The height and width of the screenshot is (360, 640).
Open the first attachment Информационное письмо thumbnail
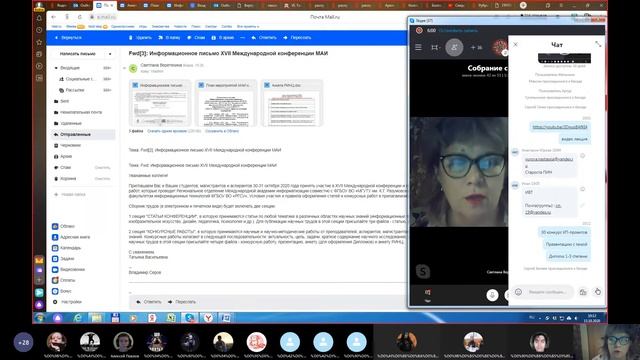[160, 103]
